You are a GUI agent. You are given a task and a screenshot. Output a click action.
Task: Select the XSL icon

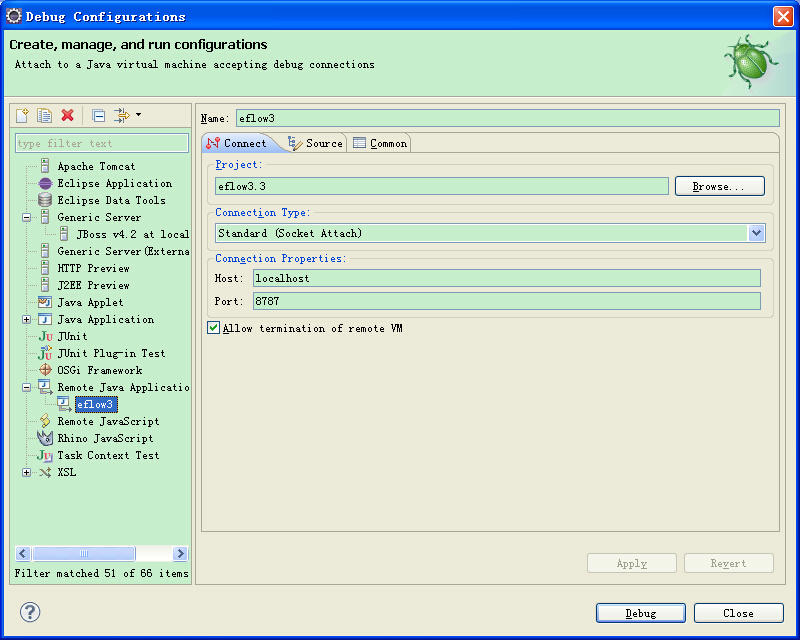point(45,472)
